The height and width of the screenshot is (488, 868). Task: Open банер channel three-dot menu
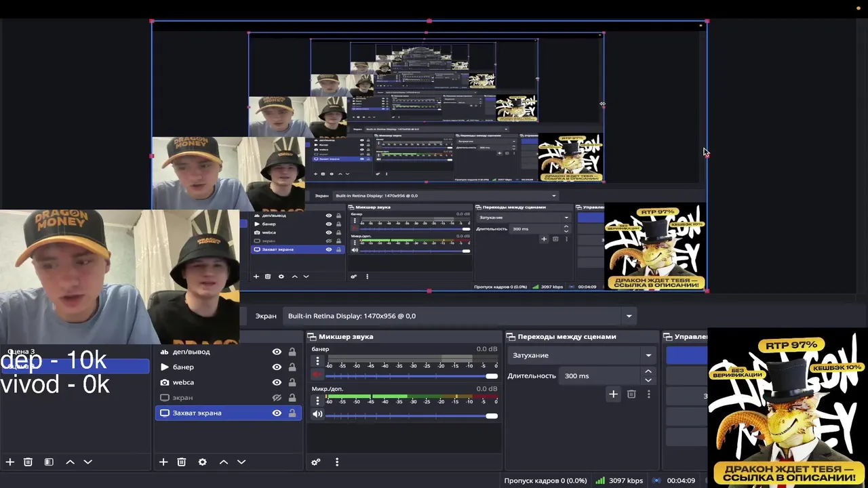[x=317, y=361]
